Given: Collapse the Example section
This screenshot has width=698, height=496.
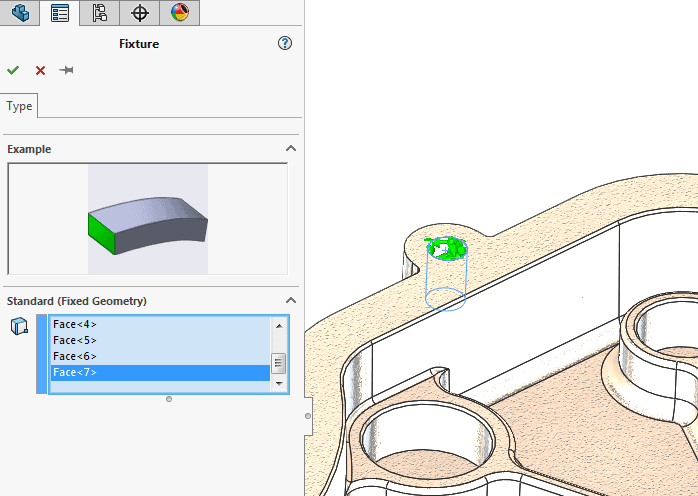Looking at the screenshot, I should 291,149.
